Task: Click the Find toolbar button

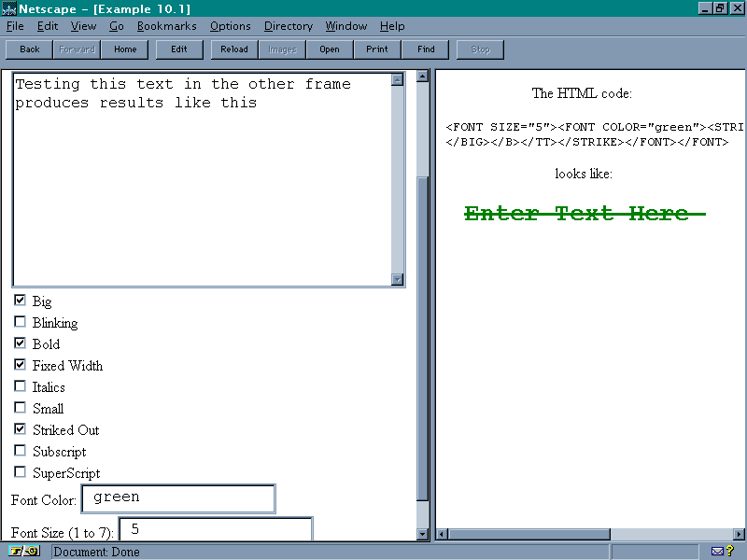Action: click(x=426, y=49)
